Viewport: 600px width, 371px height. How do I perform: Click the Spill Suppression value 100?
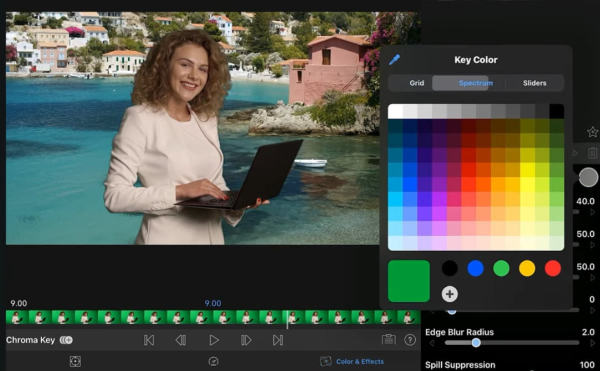point(587,365)
